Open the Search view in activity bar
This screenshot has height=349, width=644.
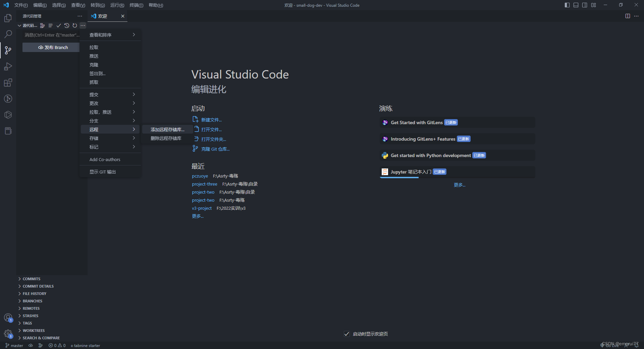coord(8,34)
